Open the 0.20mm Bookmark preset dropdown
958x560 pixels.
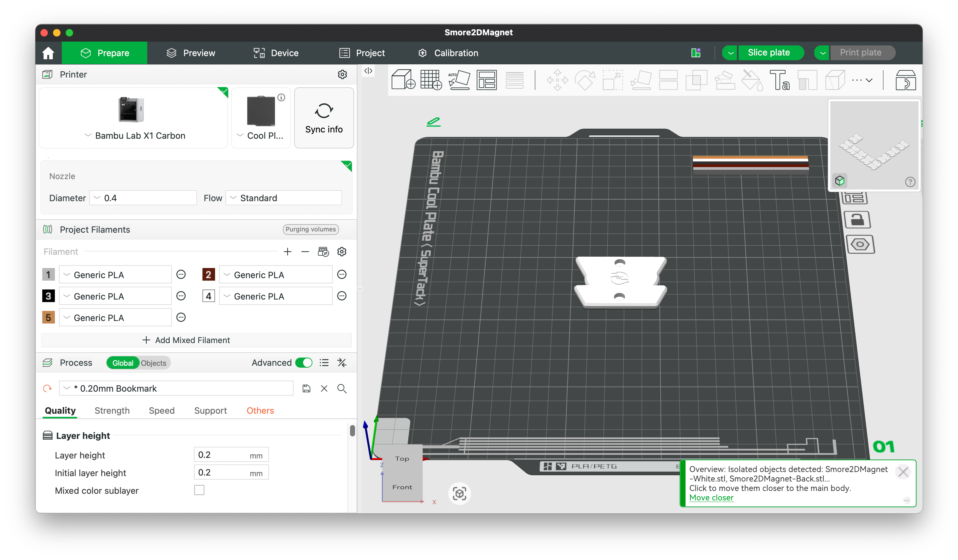click(176, 388)
